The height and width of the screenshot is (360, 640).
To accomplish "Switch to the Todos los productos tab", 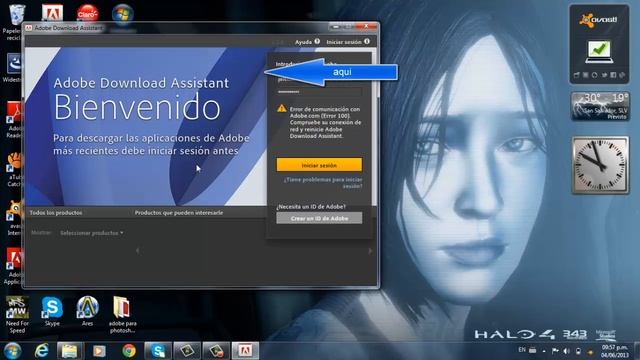I will [x=56, y=213].
